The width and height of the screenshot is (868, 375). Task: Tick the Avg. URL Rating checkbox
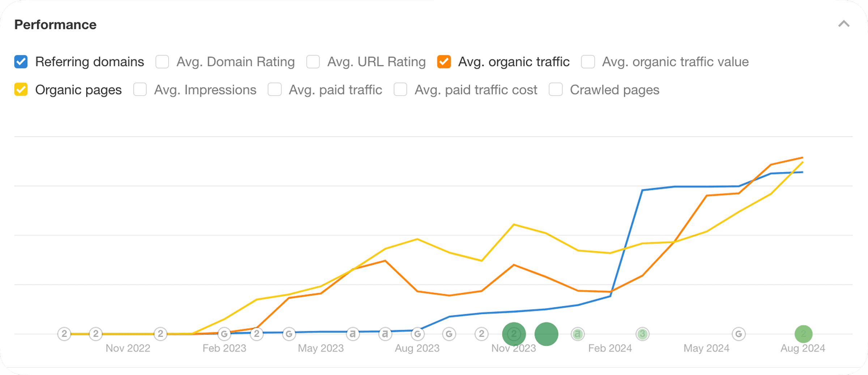click(x=313, y=62)
